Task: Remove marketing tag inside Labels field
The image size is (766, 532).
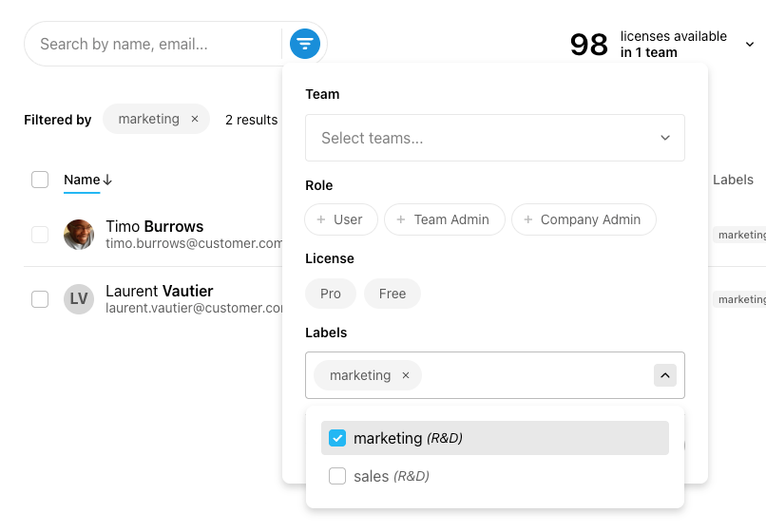Action: [406, 375]
